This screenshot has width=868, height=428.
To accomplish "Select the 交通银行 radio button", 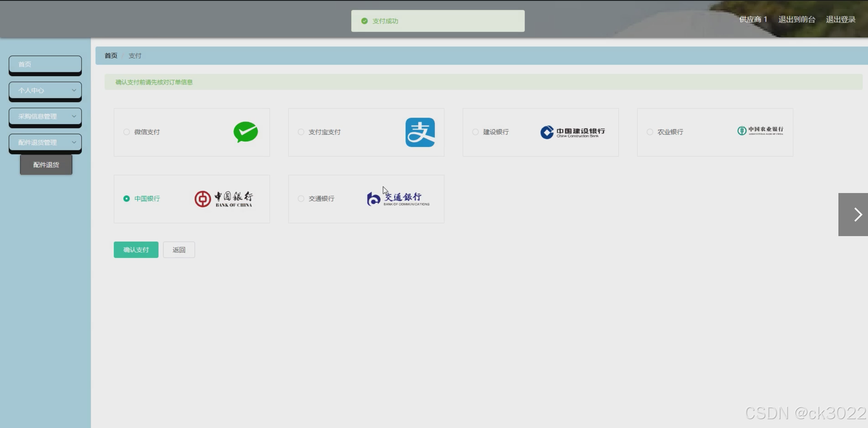I will (x=301, y=199).
